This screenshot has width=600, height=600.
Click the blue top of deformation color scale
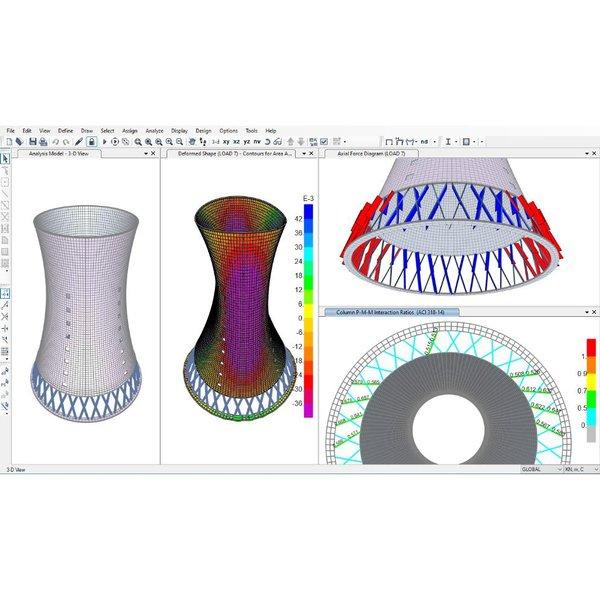point(308,210)
